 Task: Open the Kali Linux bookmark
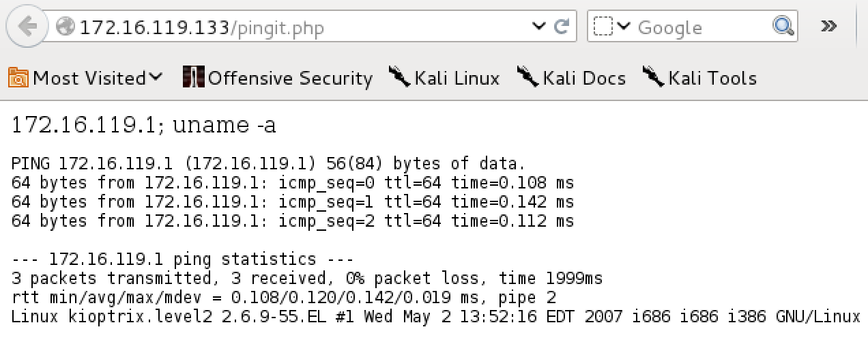pos(444,78)
